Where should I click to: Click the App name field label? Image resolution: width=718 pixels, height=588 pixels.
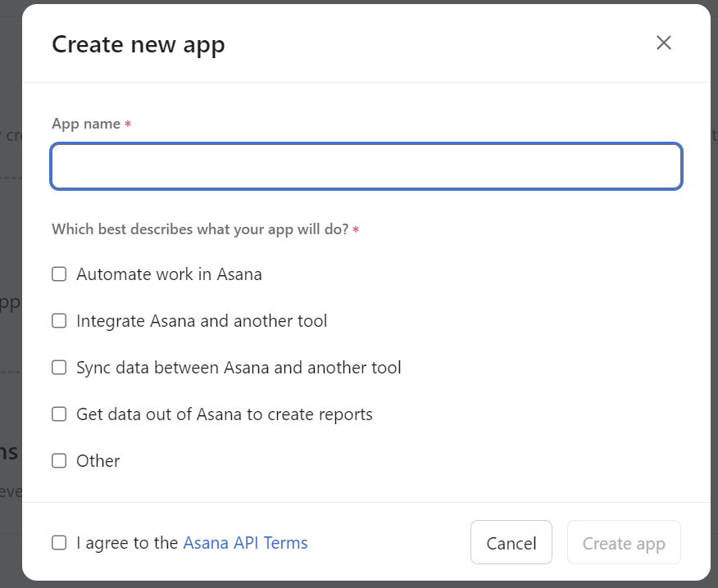click(x=86, y=124)
